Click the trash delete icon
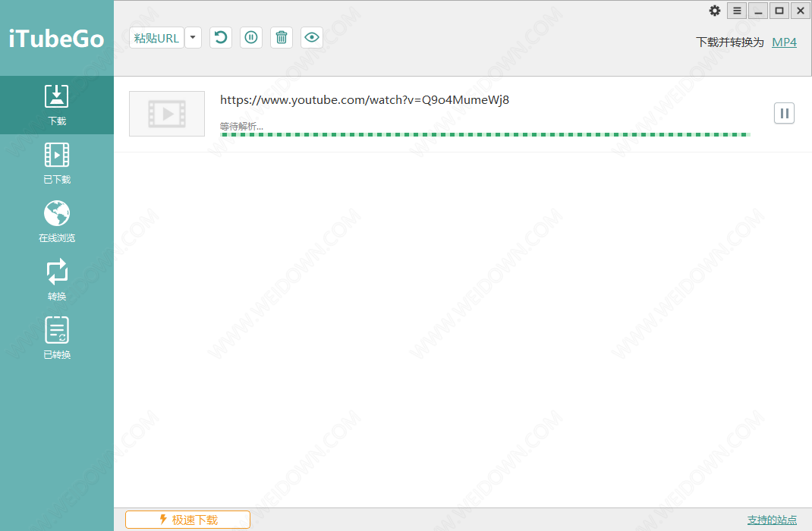The height and width of the screenshot is (531, 812). point(282,38)
